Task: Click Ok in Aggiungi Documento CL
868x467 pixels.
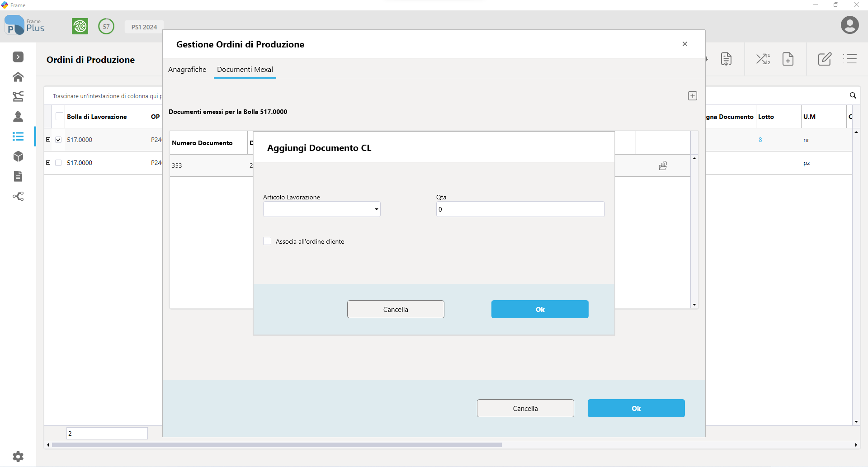Action: 540,309
